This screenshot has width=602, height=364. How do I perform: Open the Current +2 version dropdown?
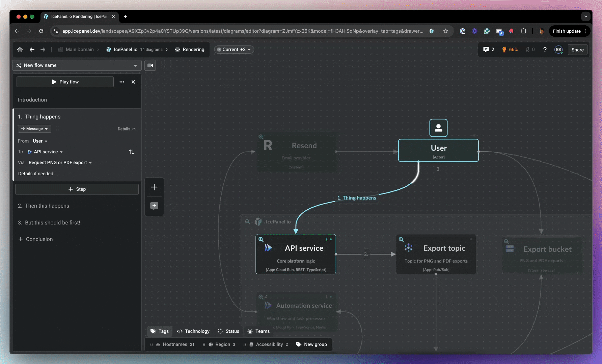[234, 50]
